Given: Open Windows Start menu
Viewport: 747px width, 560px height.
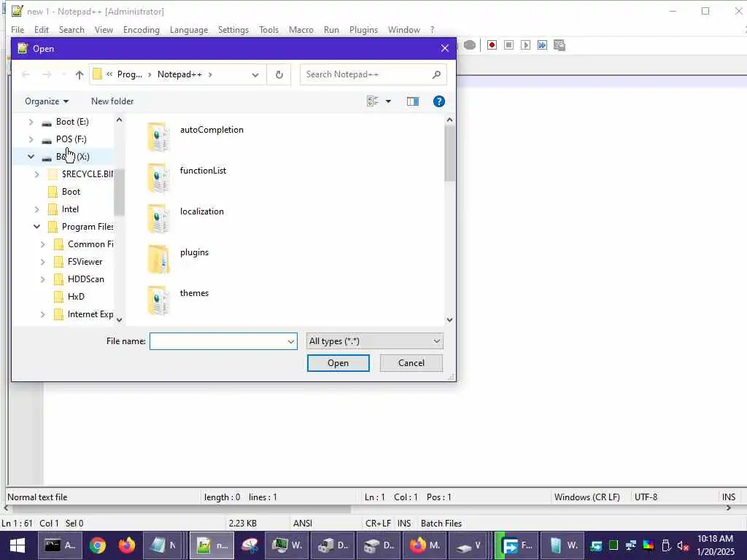Looking at the screenshot, I should 18,545.
